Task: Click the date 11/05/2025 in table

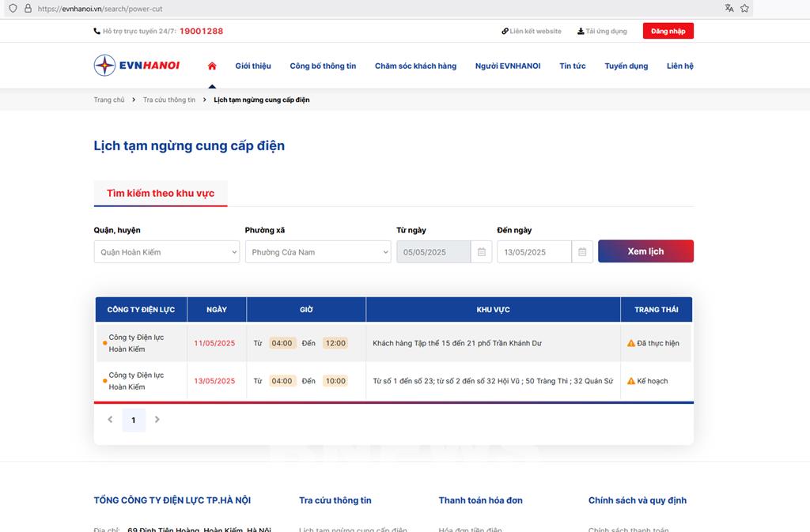Action: 214,343
